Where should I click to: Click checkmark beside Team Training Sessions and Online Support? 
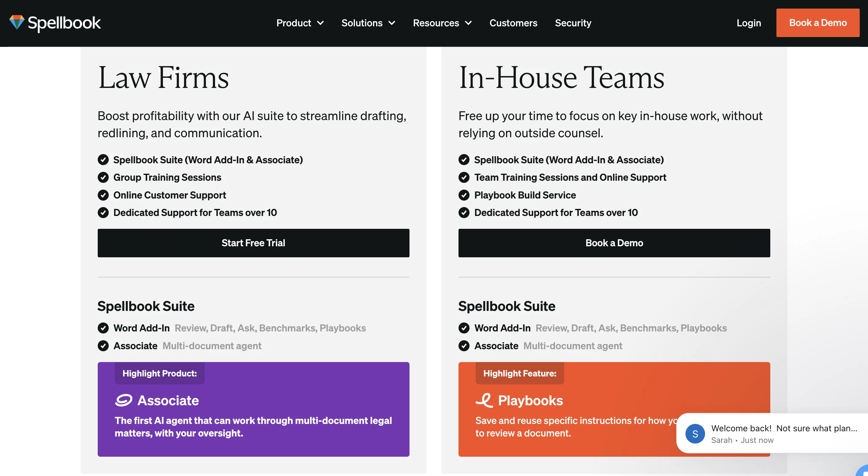pos(464,177)
